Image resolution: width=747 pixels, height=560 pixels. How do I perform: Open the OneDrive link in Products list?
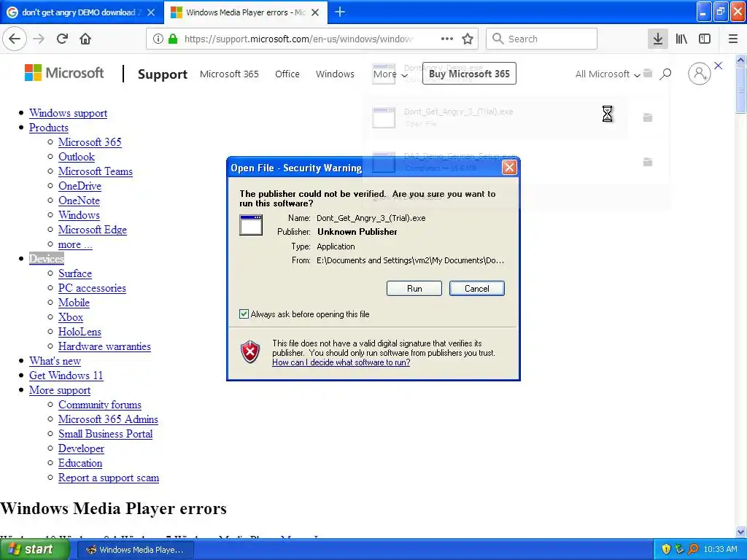[80, 186]
